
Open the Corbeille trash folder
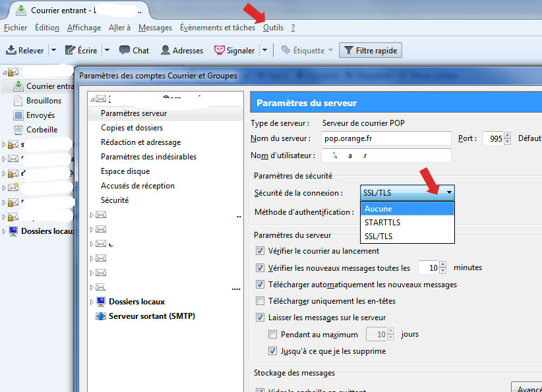click(x=42, y=130)
